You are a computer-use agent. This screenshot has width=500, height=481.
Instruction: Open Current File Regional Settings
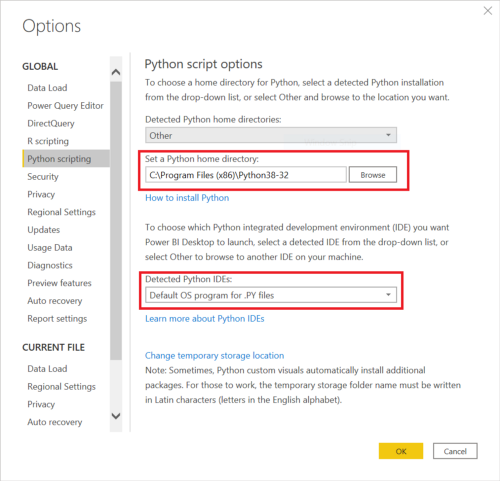point(61,387)
